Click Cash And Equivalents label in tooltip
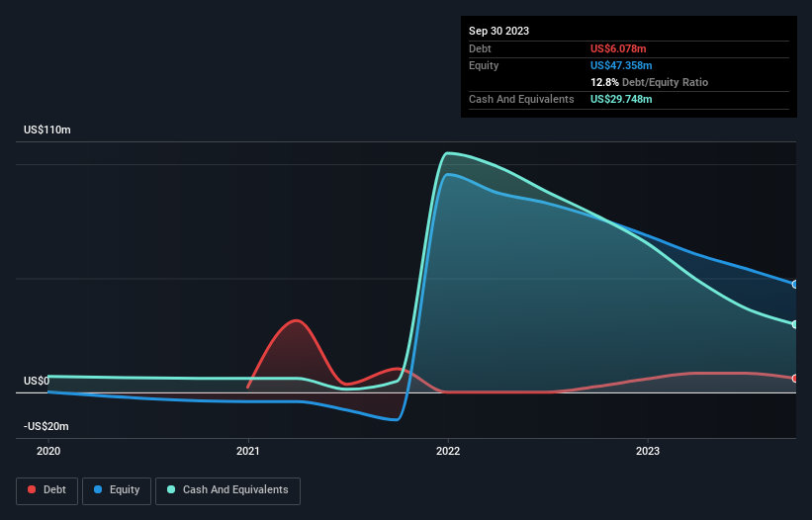 [x=521, y=99]
